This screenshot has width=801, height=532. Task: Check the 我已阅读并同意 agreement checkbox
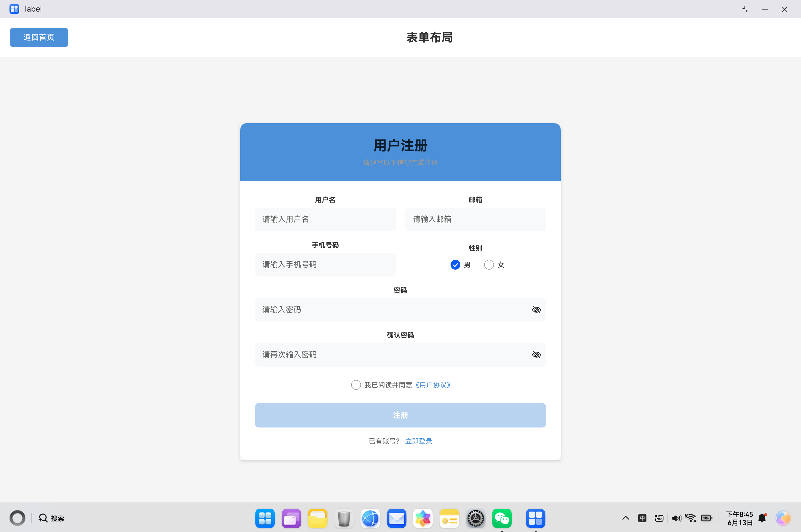[356, 385]
